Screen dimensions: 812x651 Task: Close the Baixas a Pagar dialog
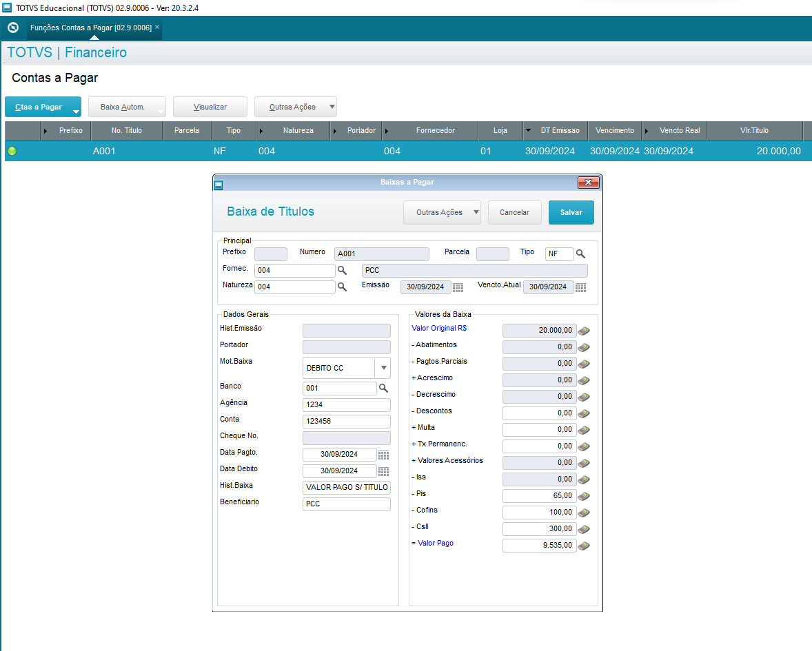588,182
